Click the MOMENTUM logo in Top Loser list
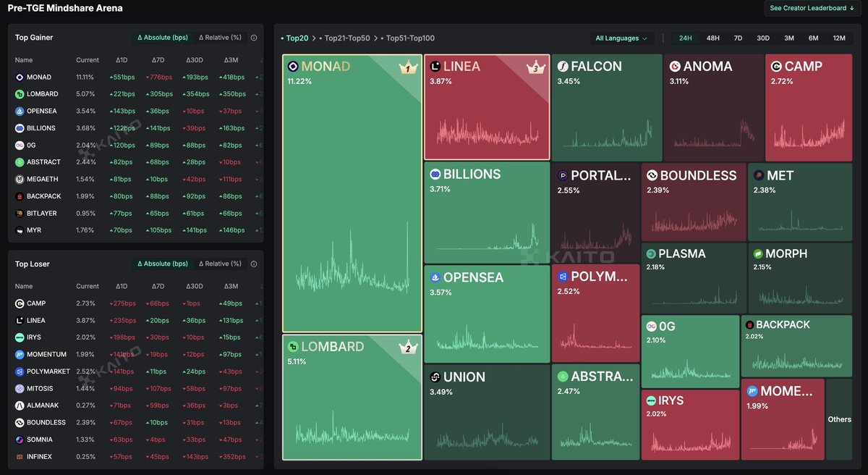Screen dimensions: 868x475 [20, 355]
